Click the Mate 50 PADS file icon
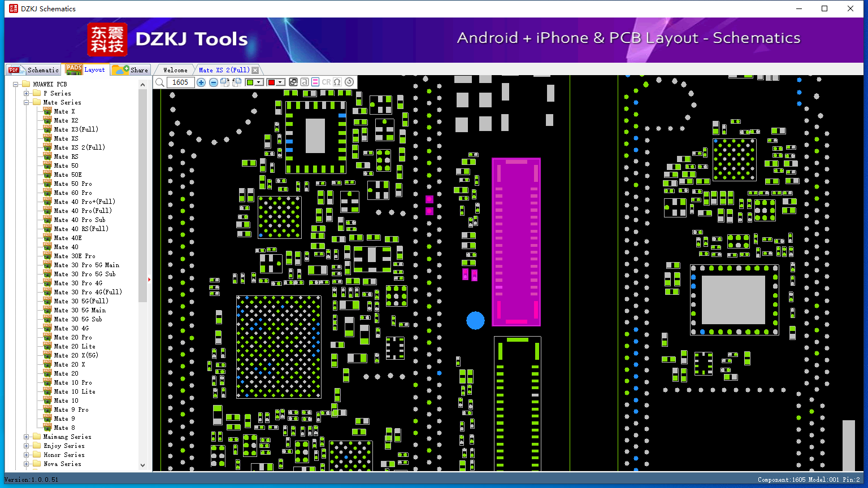Screen dimensions: 868x488 click(47, 165)
